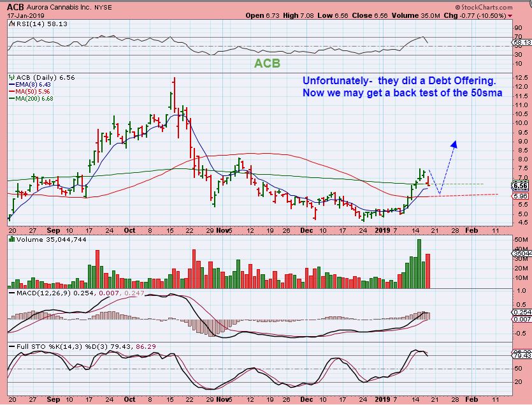This screenshot has height=405, width=532.
Task: Click the candlestick icon before ACB (Daily) legend
Action: [11, 77]
